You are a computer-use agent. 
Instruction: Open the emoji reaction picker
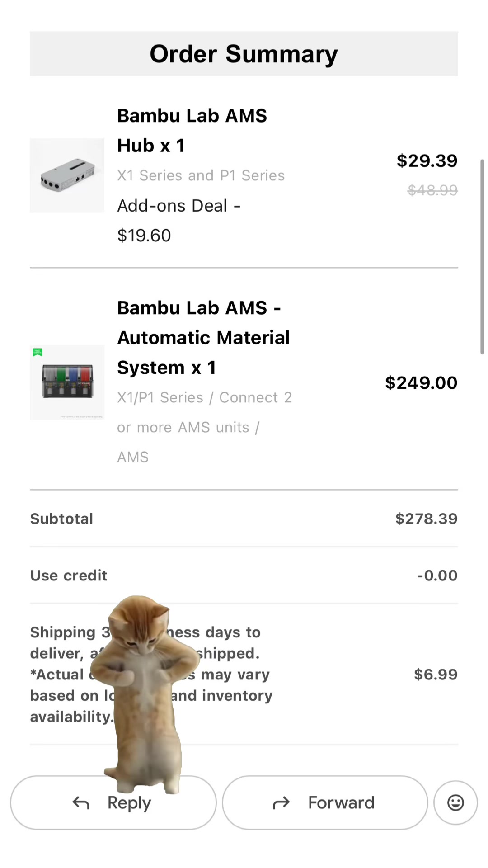coord(455,802)
